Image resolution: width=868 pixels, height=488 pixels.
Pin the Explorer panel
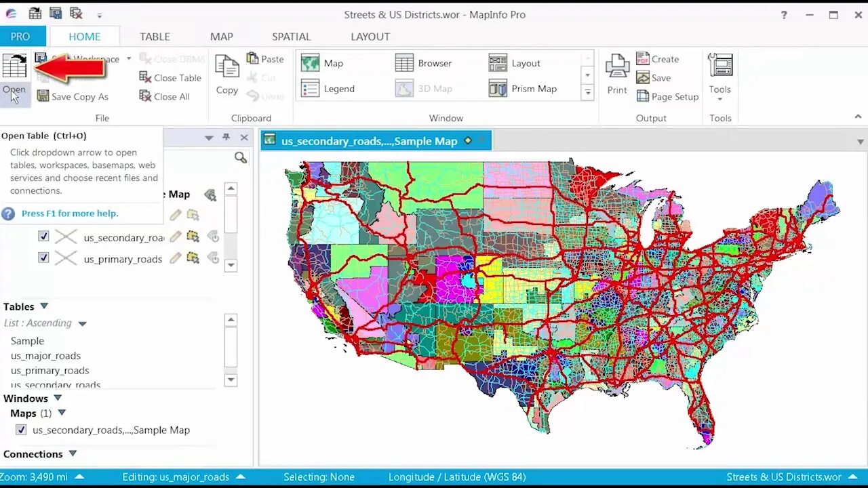click(226, 138)
